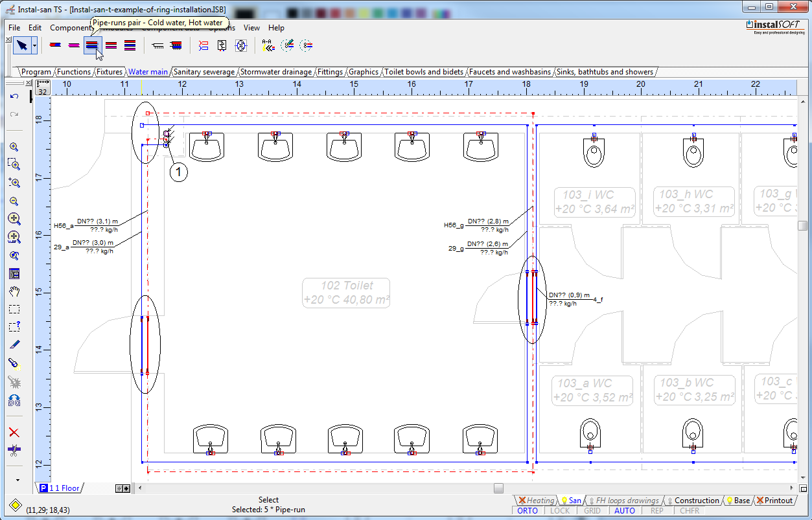The width and height of the screenshot is (812, 520).
Task: Open dropdown arrow next to select pointer tool
Action: point(34,45)
